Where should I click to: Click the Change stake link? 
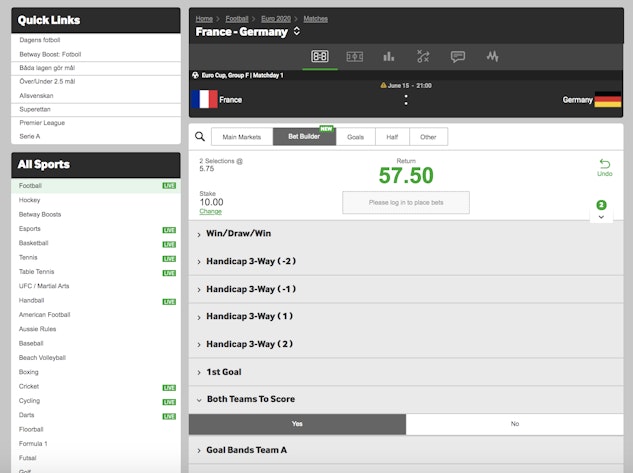[210, 211]
